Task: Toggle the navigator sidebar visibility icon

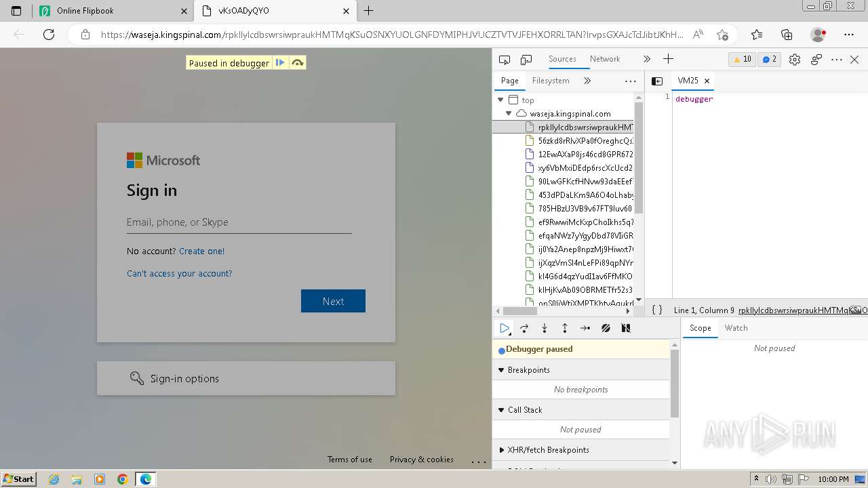Action: [657, 81]
